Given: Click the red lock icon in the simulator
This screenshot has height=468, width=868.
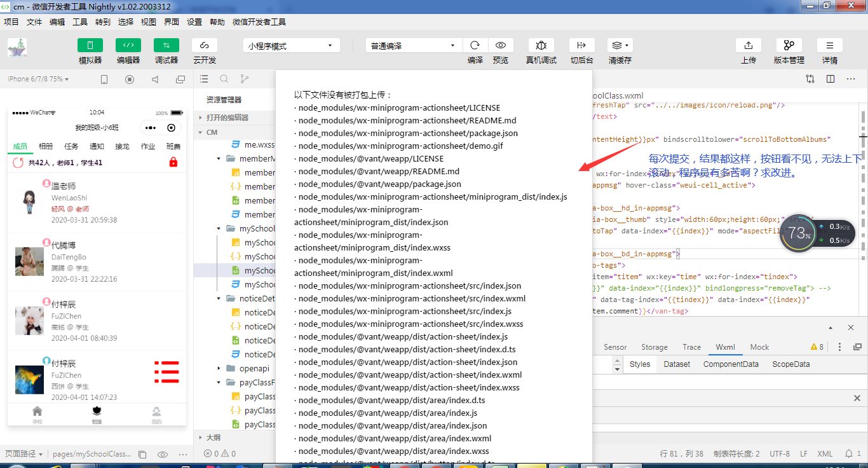Looking at the screenshot, I should click(x=173, y=162).
